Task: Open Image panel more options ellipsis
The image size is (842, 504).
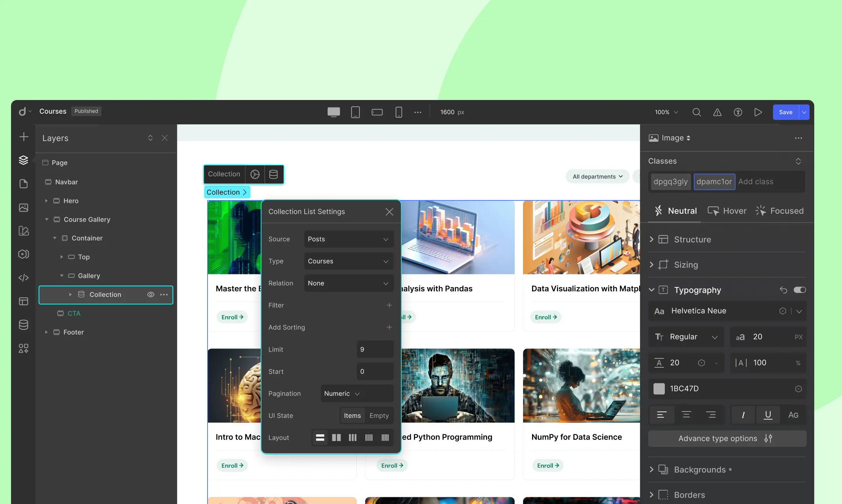Action: click(x=798, y=138)
